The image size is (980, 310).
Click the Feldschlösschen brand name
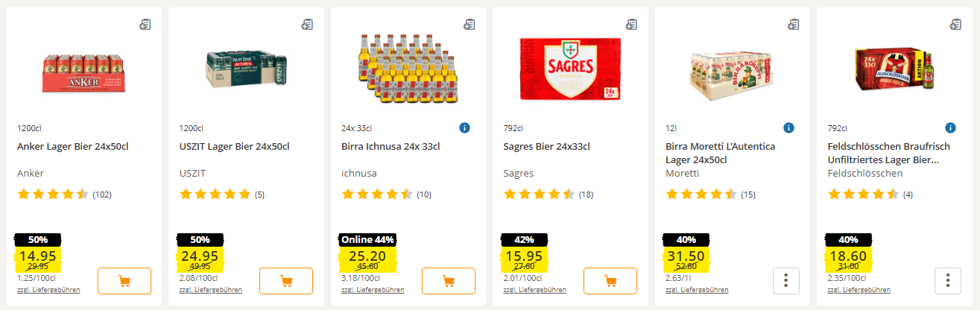point(865,174)
